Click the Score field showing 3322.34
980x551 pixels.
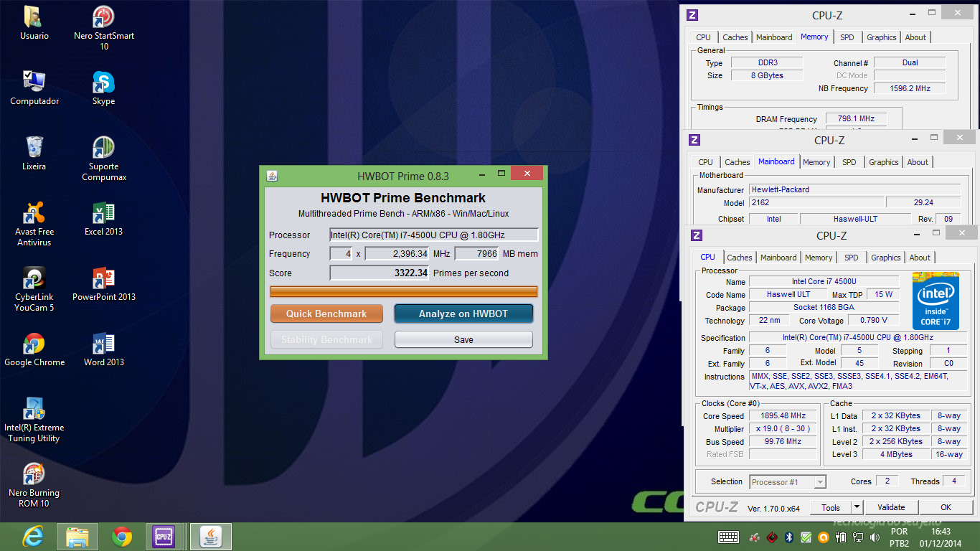(380, 273)
